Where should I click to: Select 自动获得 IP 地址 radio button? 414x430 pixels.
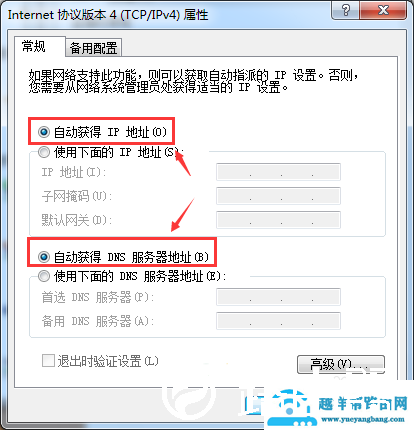(44, 132)
